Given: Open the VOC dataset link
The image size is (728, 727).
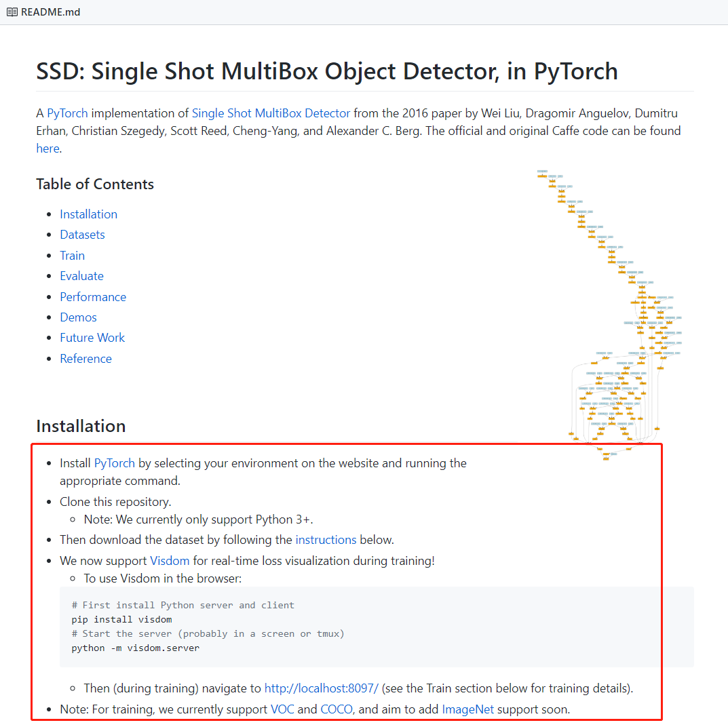Looking at the screenshot, I should coord(283,709).
